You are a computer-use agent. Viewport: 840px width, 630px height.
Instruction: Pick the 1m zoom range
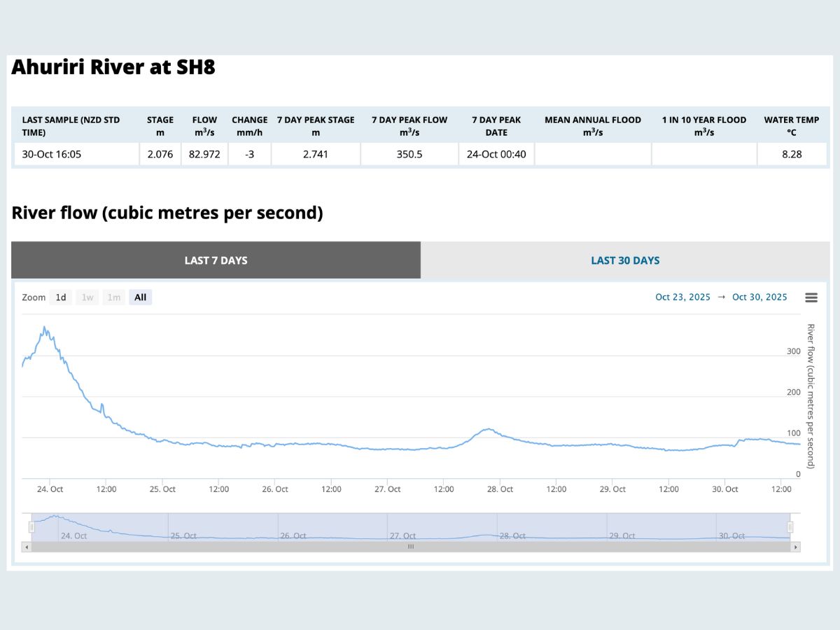pyautogui.click(x=114, y=297)
